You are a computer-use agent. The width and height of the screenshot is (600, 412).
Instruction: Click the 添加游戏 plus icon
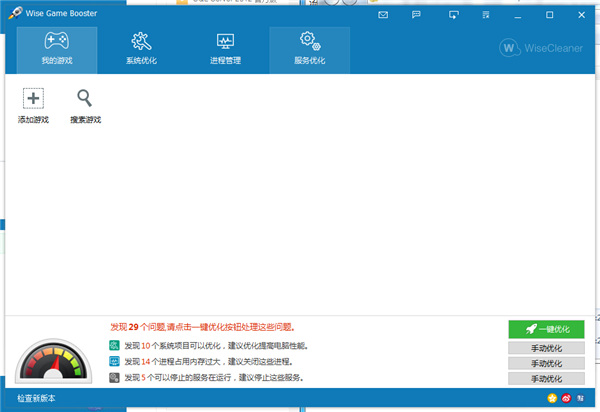[33, 98]
